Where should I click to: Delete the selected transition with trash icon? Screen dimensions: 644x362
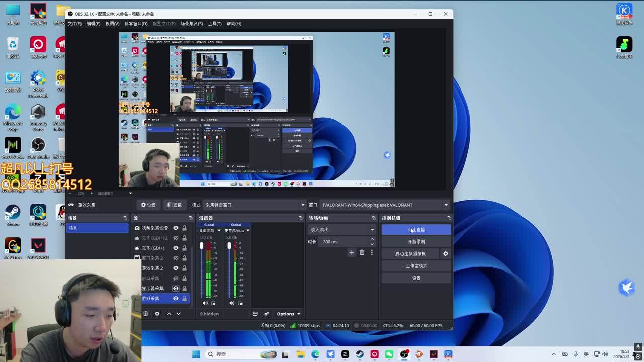click(x=362, y=252)
